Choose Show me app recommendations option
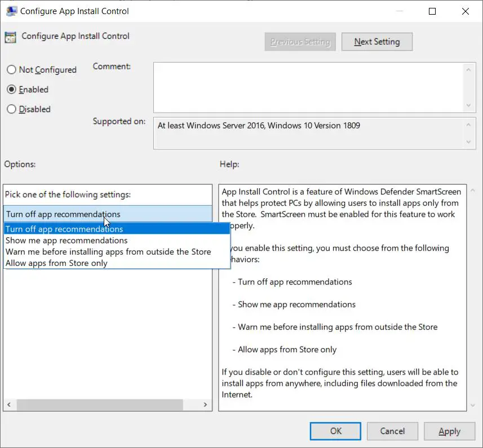 117,240
